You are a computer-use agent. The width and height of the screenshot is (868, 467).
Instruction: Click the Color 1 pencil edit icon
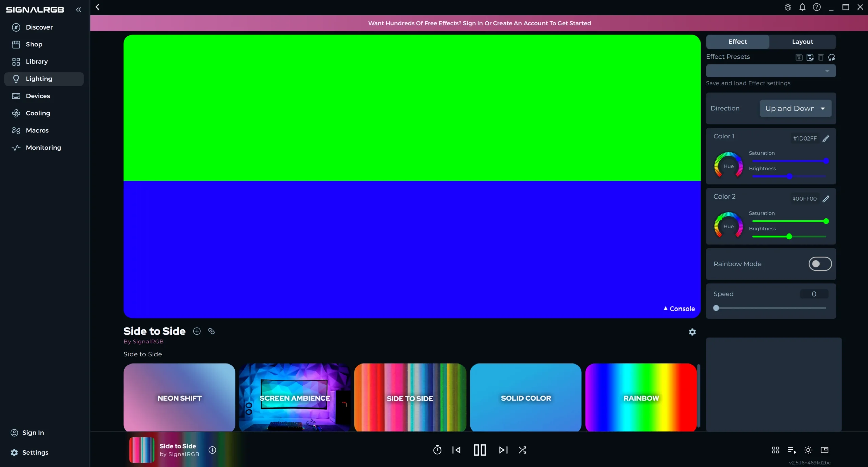pyautogui.click(x=826, y=138)
